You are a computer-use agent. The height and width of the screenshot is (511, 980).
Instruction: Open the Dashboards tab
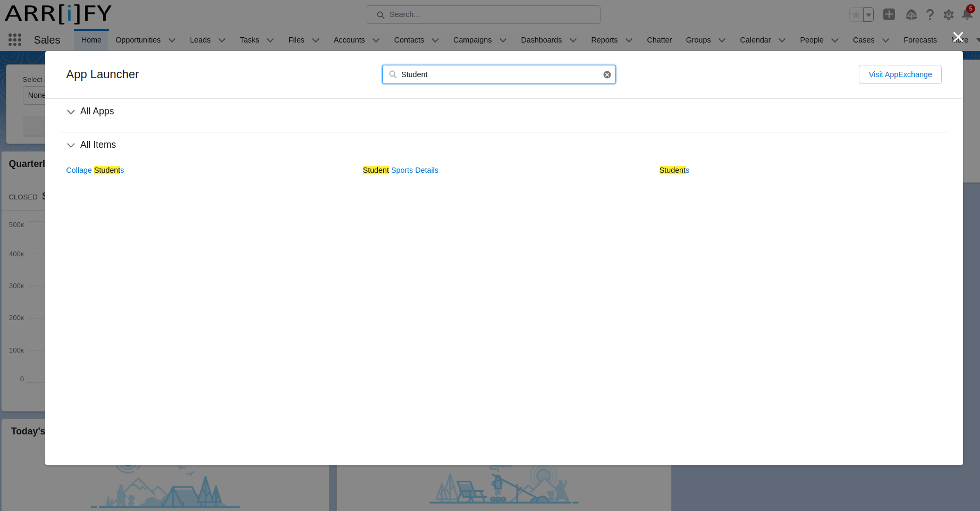click(x=541, y=40)
